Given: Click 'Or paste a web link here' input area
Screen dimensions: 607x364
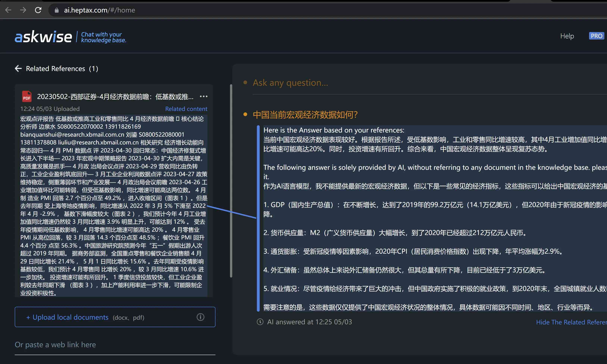Looking at the screenshot, I should 115,344.
